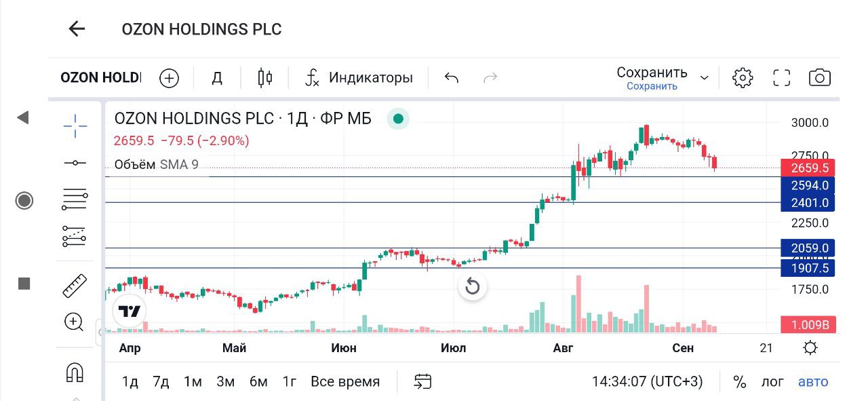The width and height of the screenshot is (868, 401).
Task: Open the Д timeframe interval selector
Action: [x=217, y=78]
